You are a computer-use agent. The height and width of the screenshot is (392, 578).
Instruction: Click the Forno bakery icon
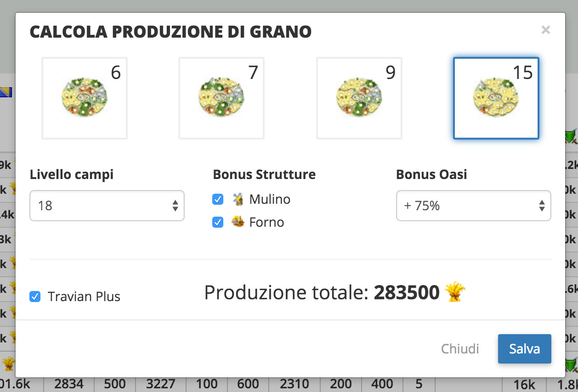pyautogui.click(x=238, y=222)
